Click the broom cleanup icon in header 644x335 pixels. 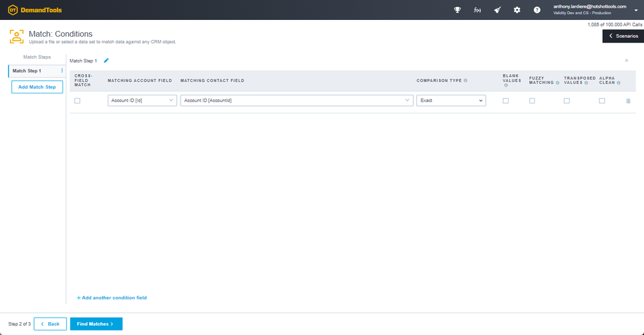(x=497, y=10)
